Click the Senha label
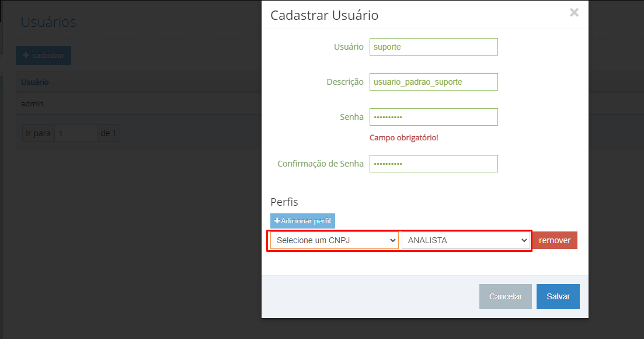This screenshot has height=339, width=644. (x=351, y=117)
